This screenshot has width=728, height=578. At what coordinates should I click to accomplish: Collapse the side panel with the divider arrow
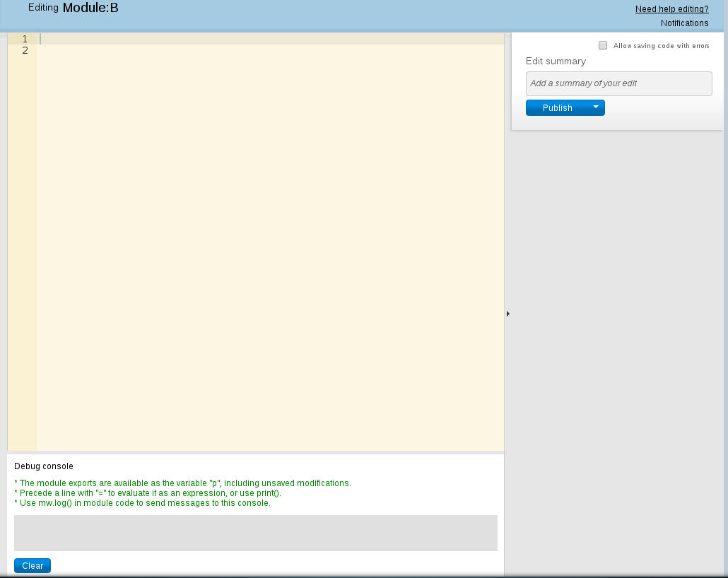pos(507,313)
